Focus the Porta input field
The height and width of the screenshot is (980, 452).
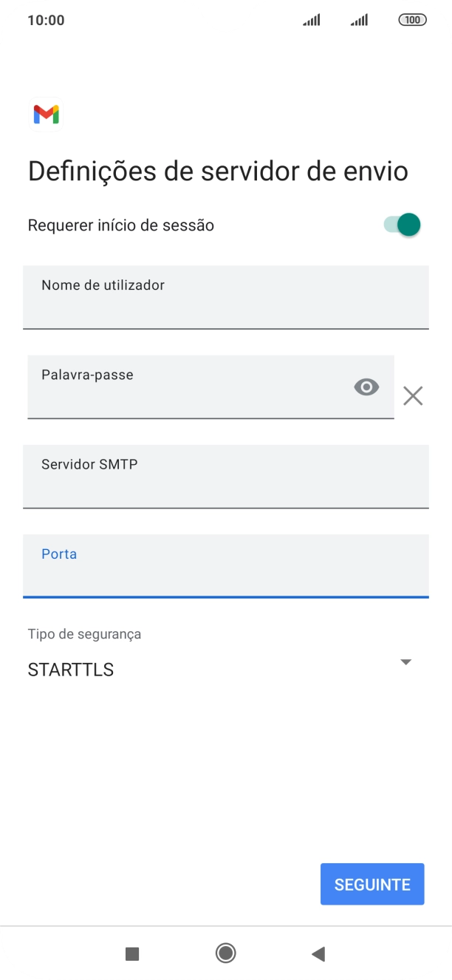point(226,566)
